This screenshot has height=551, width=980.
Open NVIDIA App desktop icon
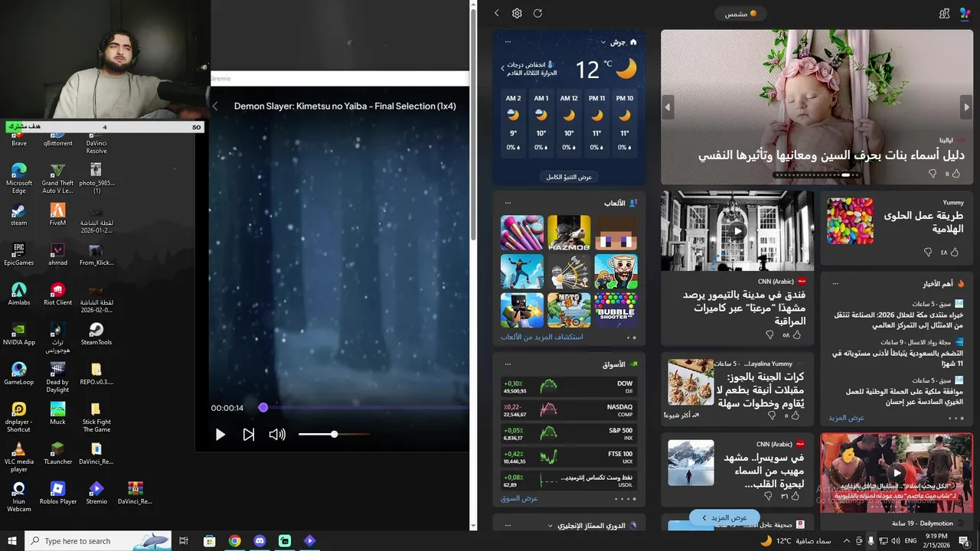pos(19,334)
